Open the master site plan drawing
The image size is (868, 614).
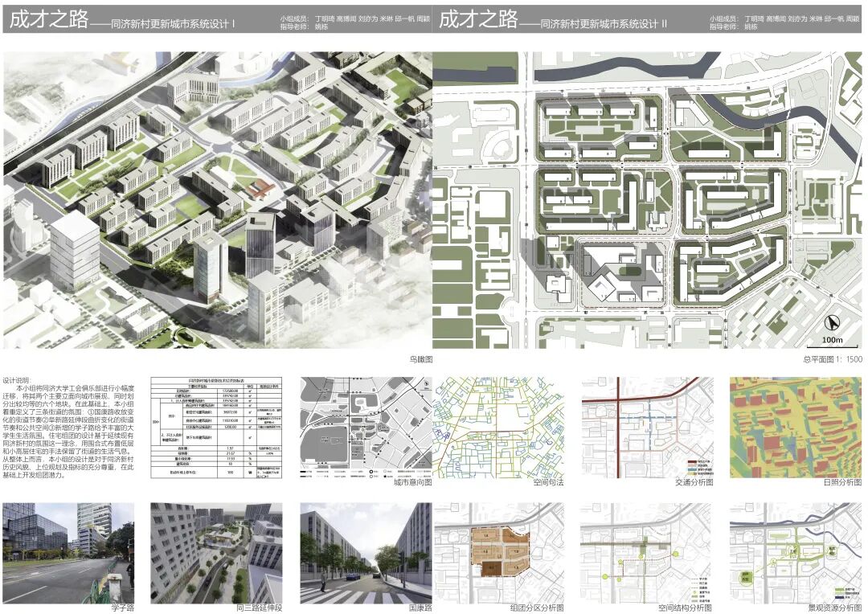[x=647, y=200]
